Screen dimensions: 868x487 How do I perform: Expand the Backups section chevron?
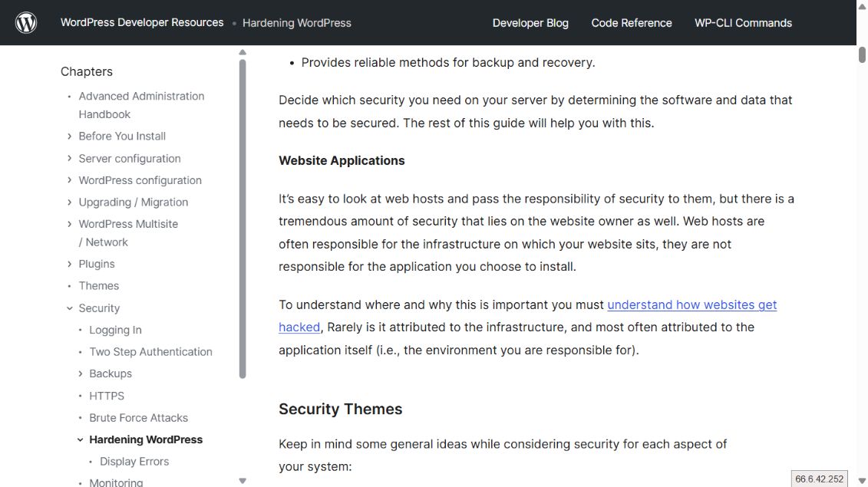81,374
